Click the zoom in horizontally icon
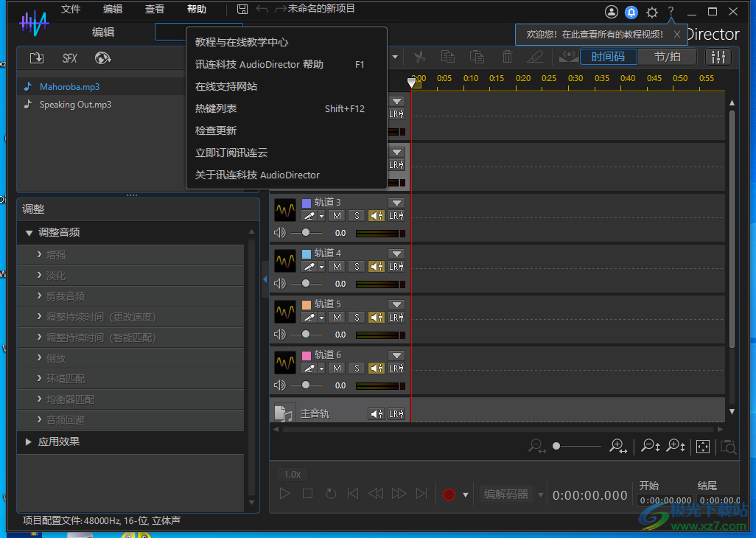Screen dimensions: 756x538 [x=618, y=446]
